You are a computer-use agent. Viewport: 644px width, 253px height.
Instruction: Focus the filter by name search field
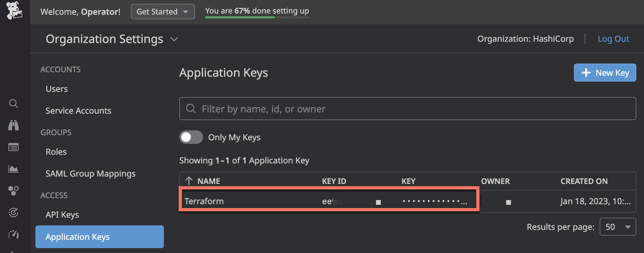tap(407, 109)
